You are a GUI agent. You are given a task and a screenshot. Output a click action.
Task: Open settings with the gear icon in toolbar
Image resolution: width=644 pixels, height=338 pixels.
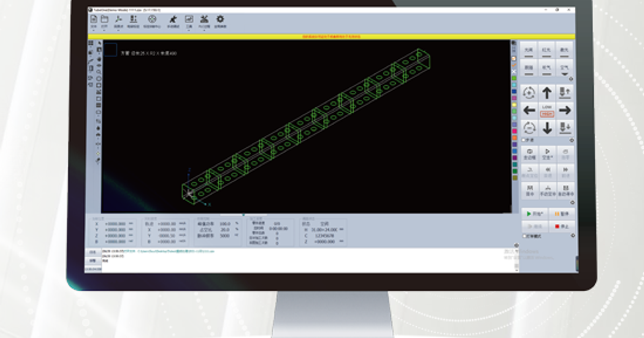[220, 19]
